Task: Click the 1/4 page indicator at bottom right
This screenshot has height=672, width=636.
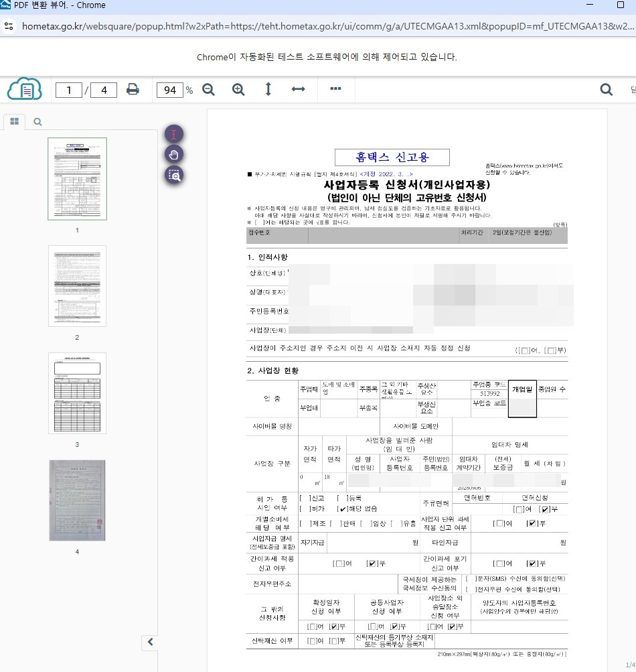Action: [x=631, y=665]
